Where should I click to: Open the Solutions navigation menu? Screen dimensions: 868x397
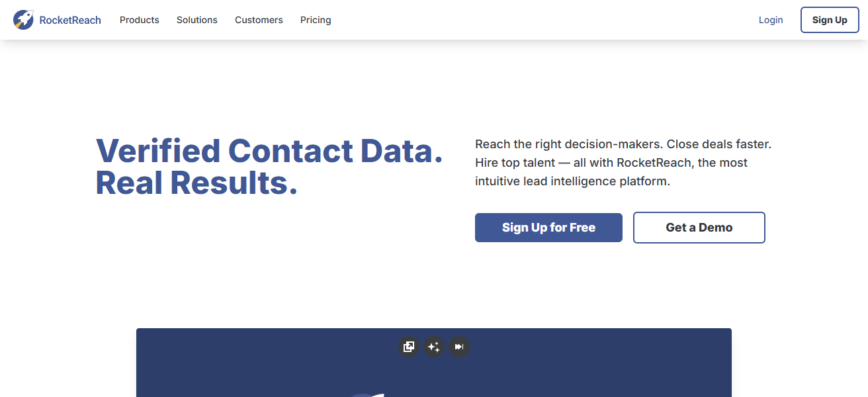pos(196,20)
